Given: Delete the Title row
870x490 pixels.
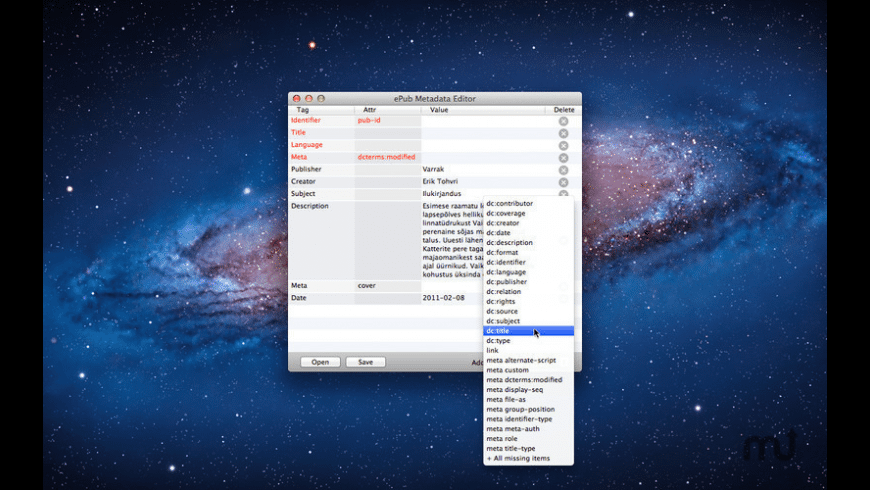Looking at the screenshot, I should [x=563, y=133].
